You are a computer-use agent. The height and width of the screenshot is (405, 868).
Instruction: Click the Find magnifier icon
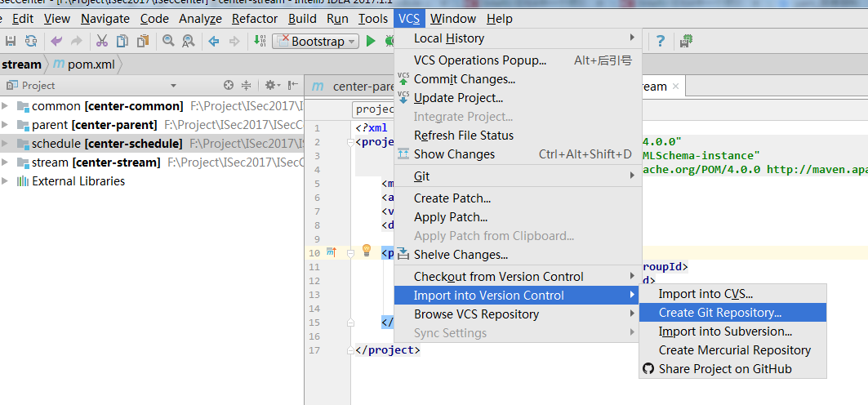tap(168, 41)
